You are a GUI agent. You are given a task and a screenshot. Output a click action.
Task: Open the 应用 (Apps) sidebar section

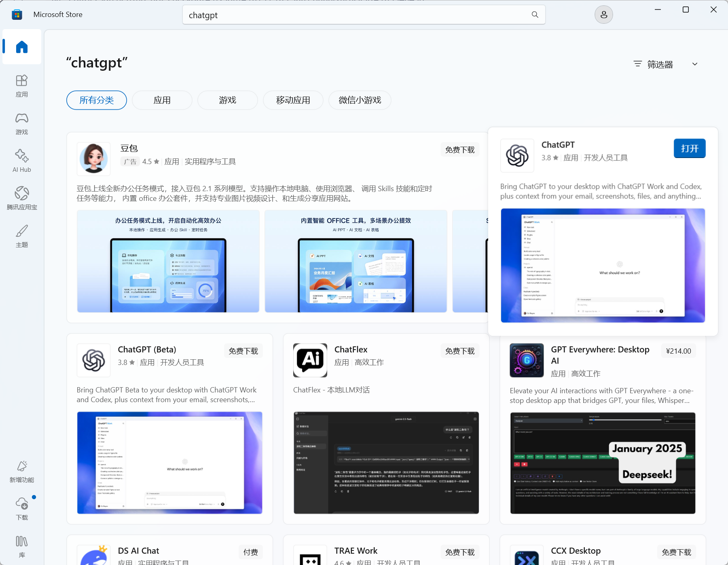(x=22, y=86)
